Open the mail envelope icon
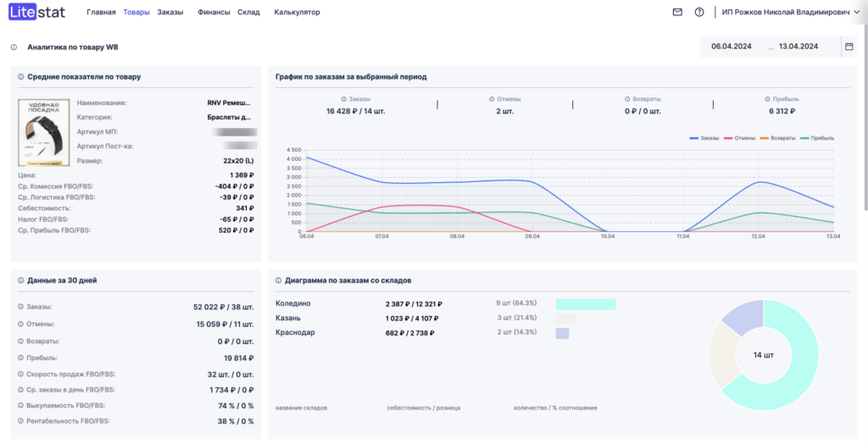Image resolution: width=868 pixels, height=444 pixels. point(677,12)
